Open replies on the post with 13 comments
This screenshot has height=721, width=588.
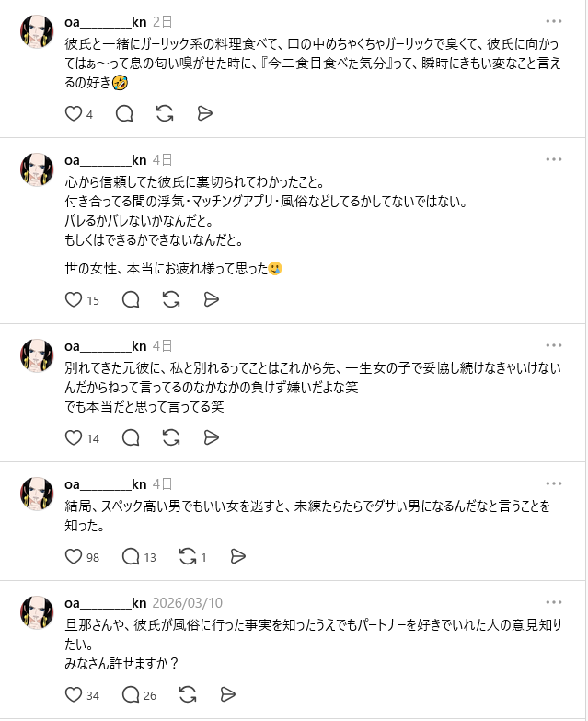(131, 556)
